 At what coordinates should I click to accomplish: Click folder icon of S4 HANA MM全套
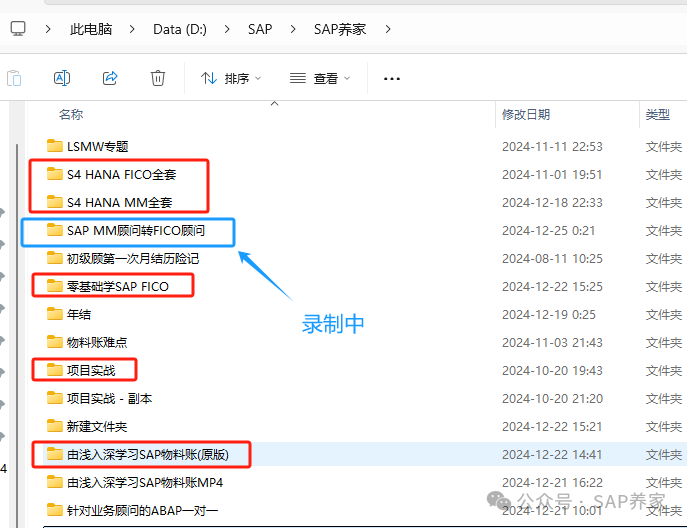[55, 202]
